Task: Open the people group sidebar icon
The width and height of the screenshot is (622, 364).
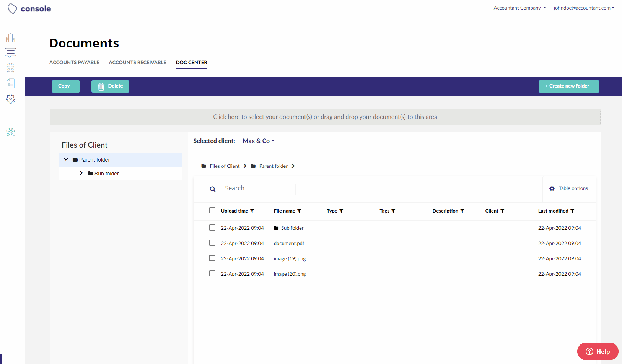Action: pyautogui.click(x=11, y=68)
